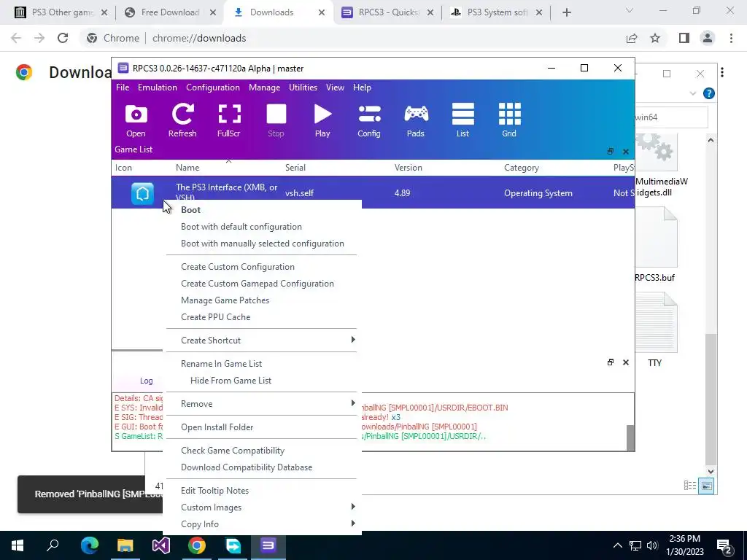Open the View menu

(x=335, y=87)
